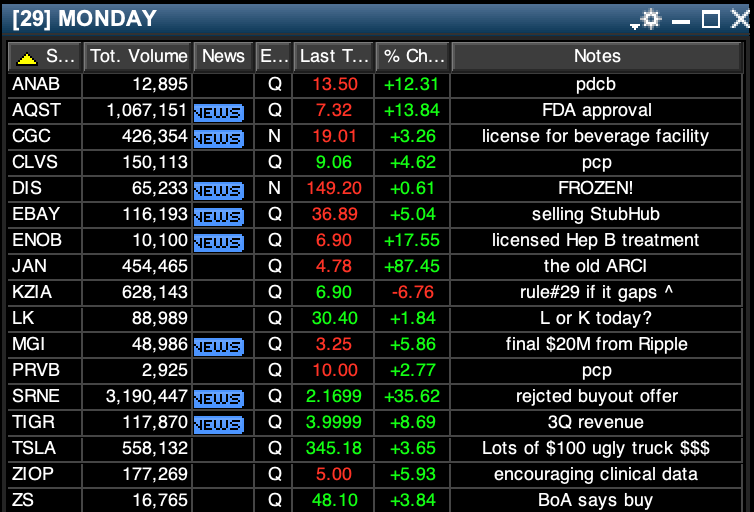Select the ZS symbol

(x=23, y=500)
